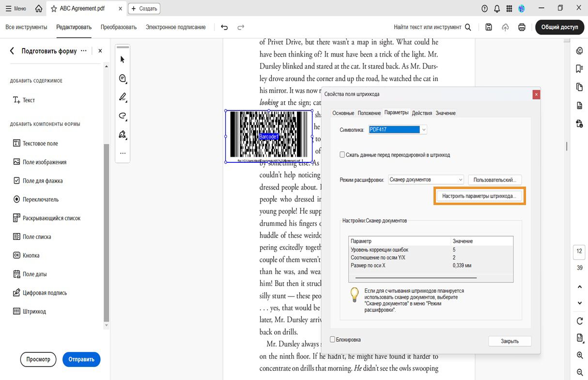This screenshot has width=588, height=380.
Task: Go to next page chevron down
Action: click(x=580, y=303)
